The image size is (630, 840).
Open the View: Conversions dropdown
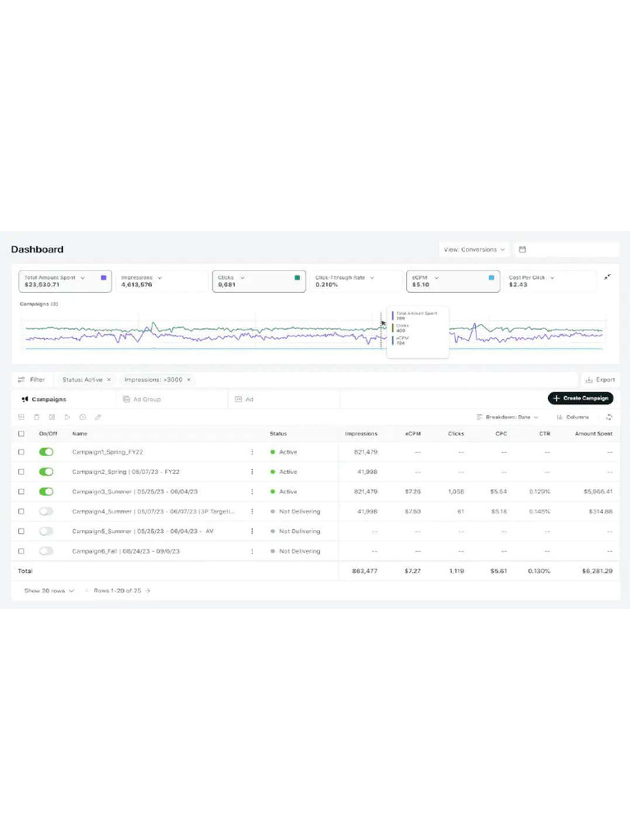click(x=473, y=249)
